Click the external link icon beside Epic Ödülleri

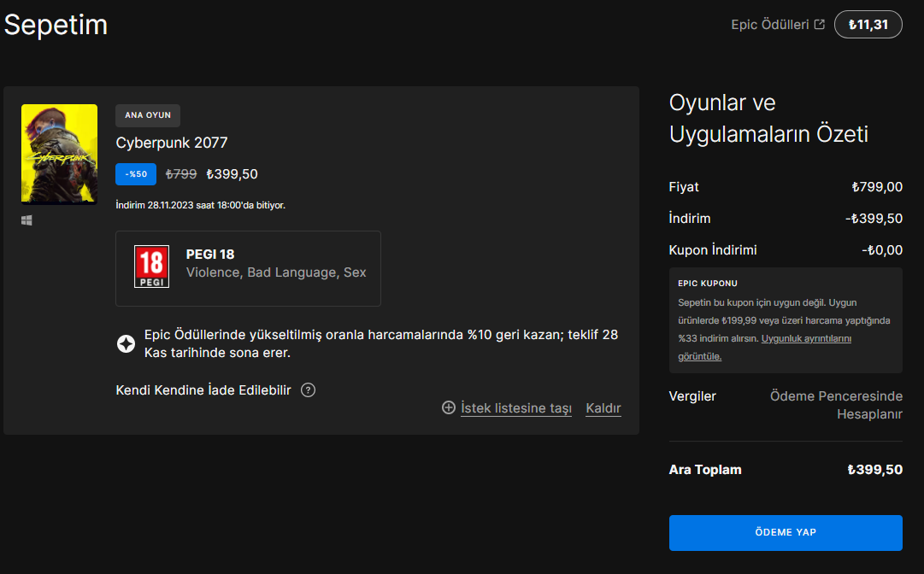(x=819, y=24)
